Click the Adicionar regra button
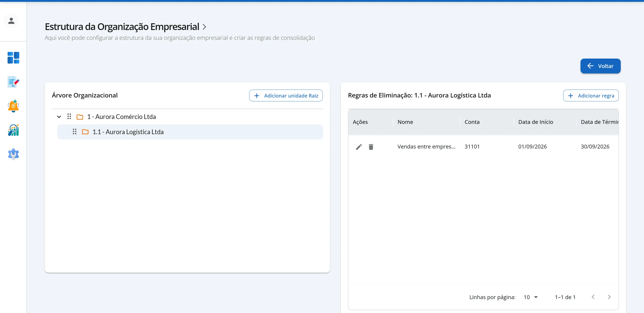Screen dimensions: 644x313 [x=591, y=95]
